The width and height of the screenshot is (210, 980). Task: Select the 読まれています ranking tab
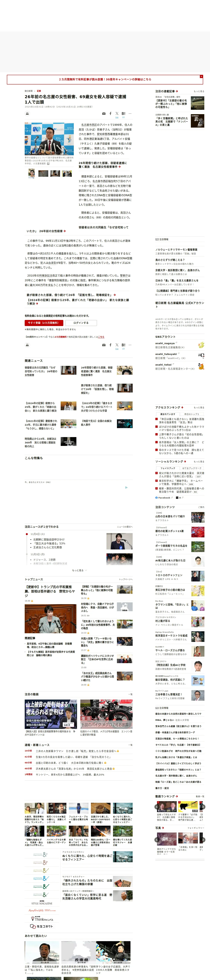coord(168,414)
